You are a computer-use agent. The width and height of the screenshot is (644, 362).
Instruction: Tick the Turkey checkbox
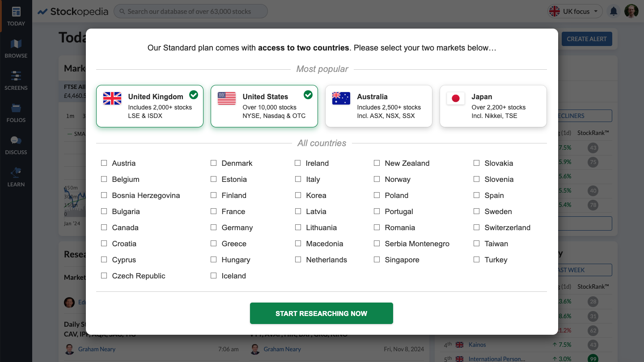476,260
